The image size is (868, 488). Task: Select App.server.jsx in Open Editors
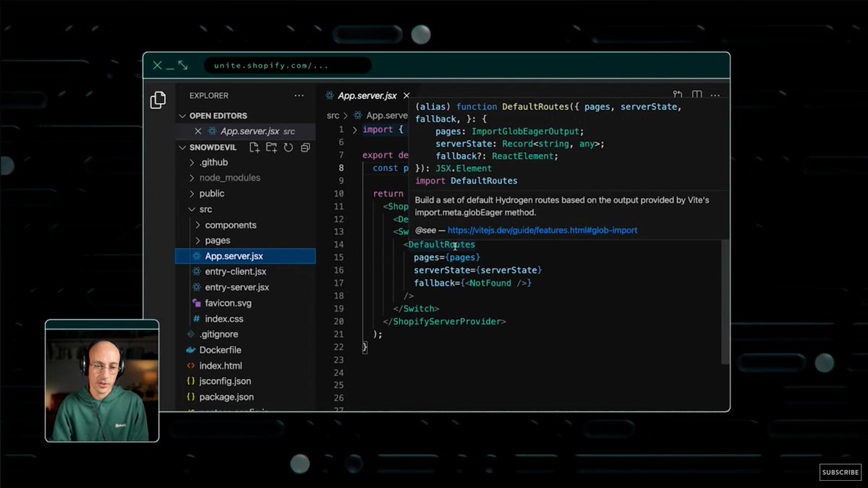(x=245, y=132)
